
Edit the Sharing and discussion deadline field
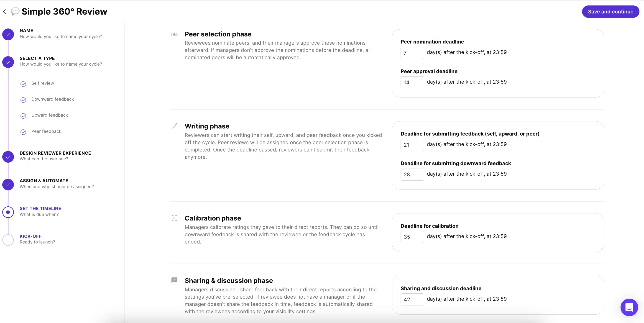point(412,299)
